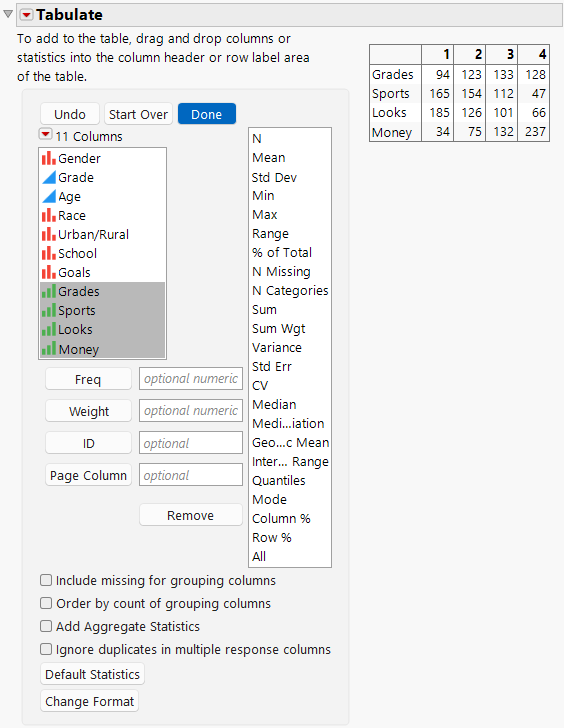This screenshot has width=564, height=728.
Task: Click the Money row label in table
Action: point(392,132)
